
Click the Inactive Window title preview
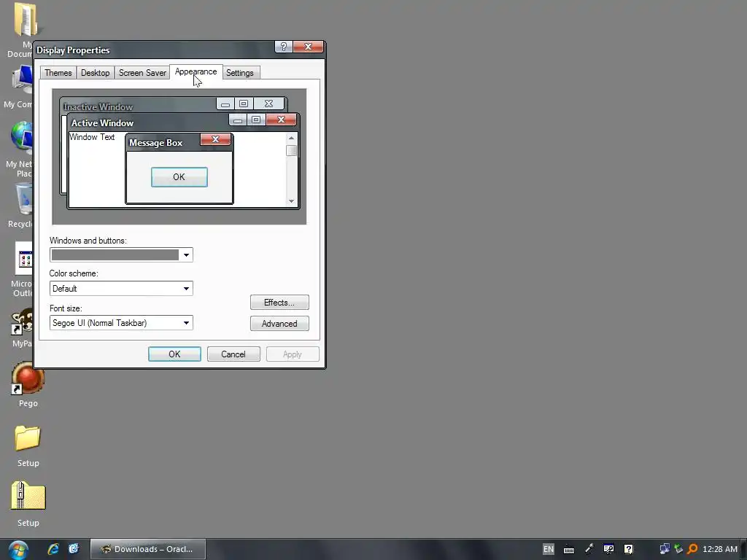98,106
